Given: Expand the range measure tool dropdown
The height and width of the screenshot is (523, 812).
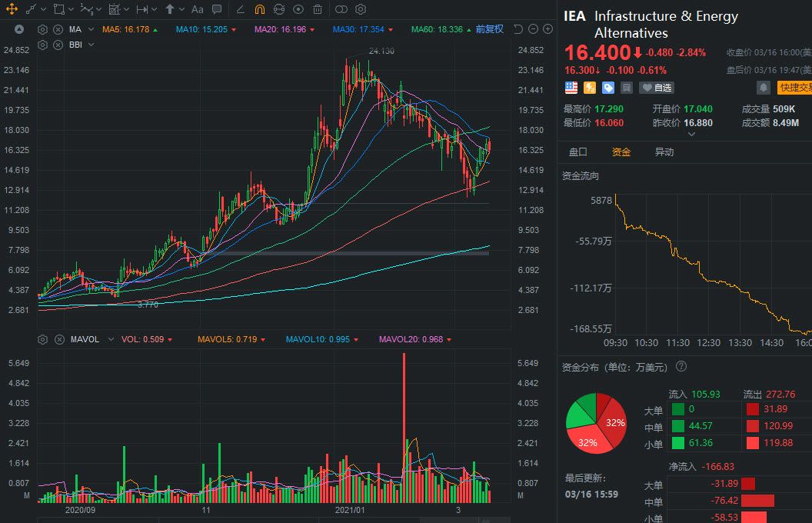Looking at the screenshot, I should [155, 9].
